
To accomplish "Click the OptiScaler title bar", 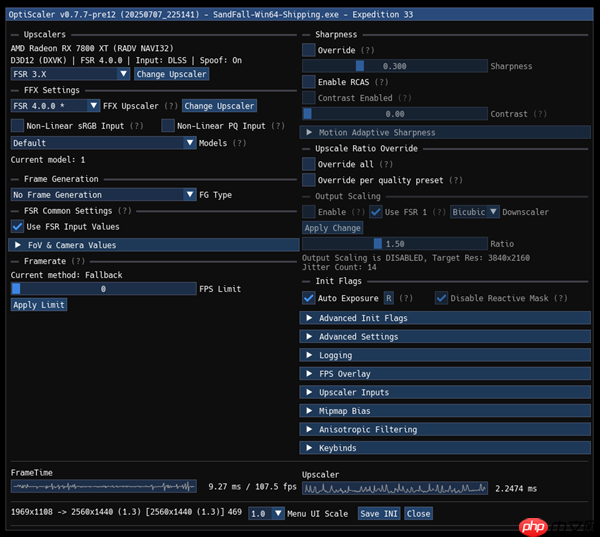I will tap(300, 15).
